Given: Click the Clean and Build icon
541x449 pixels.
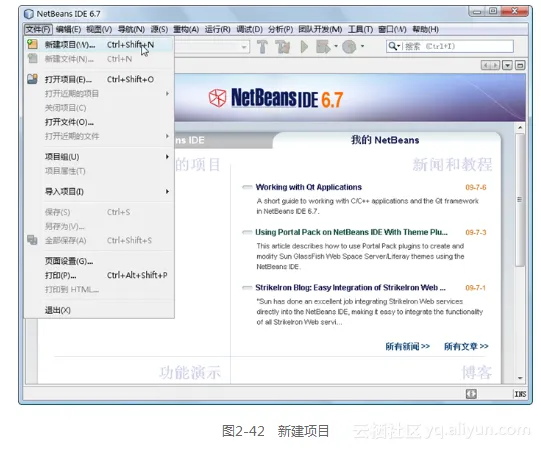Looking at the screenshot, I should 283,47.
